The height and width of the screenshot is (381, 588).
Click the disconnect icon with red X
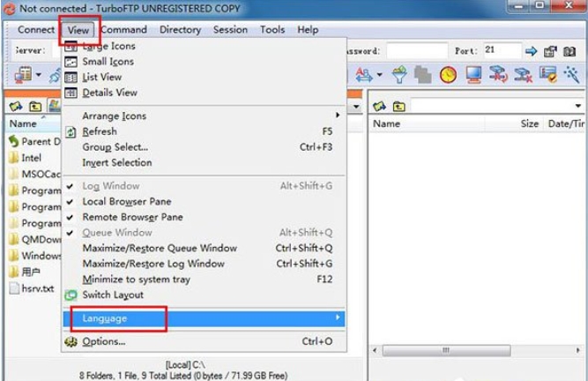coord(523,75)
